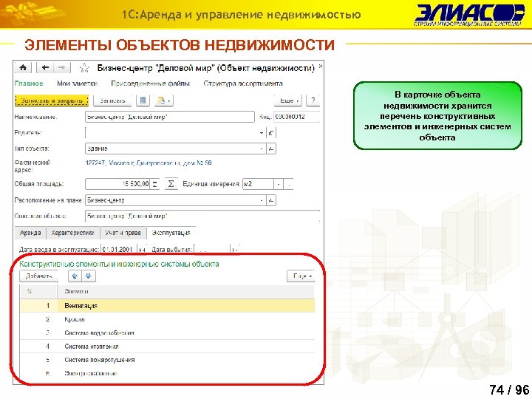Switch to the Эксплуатация tab
532x399 pixels.
[171, 233]
